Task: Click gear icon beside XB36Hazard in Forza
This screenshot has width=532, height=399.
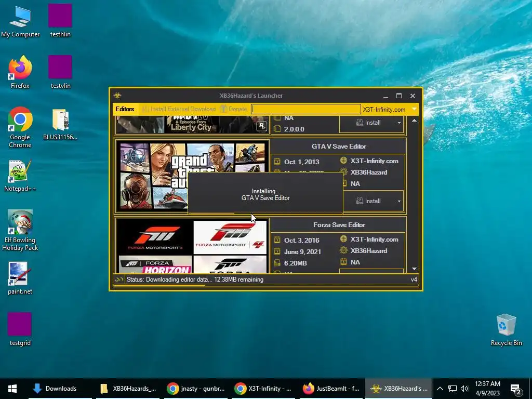Action: [343, 250]
